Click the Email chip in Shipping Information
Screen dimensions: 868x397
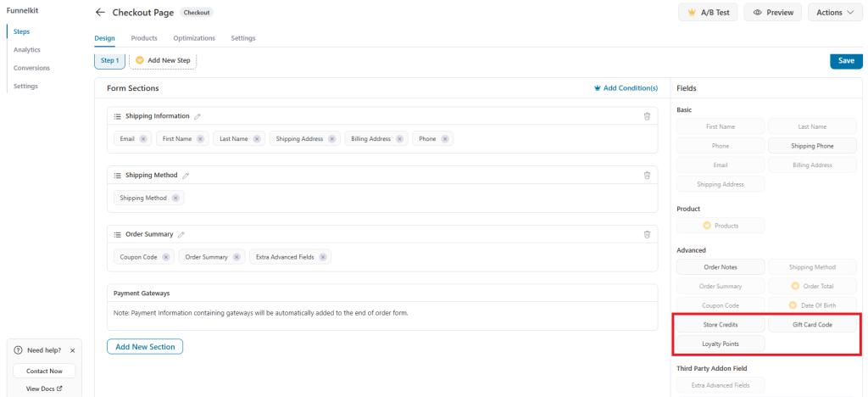132,139
